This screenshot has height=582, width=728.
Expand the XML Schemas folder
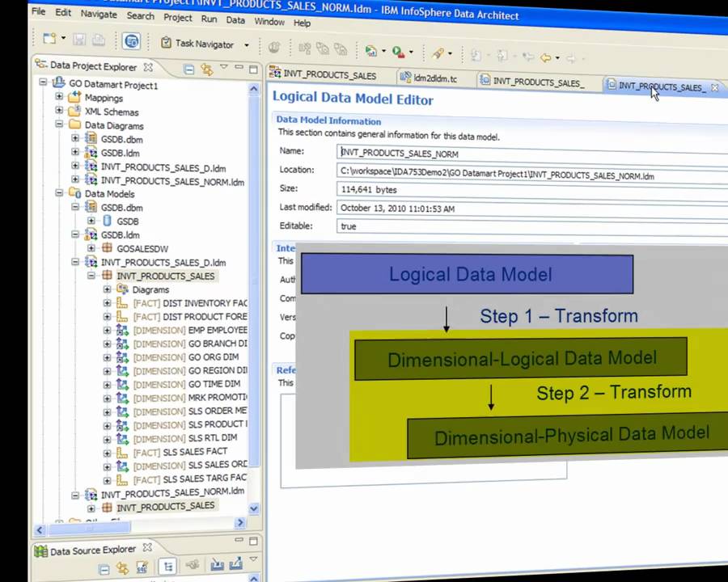pos(59,110)
